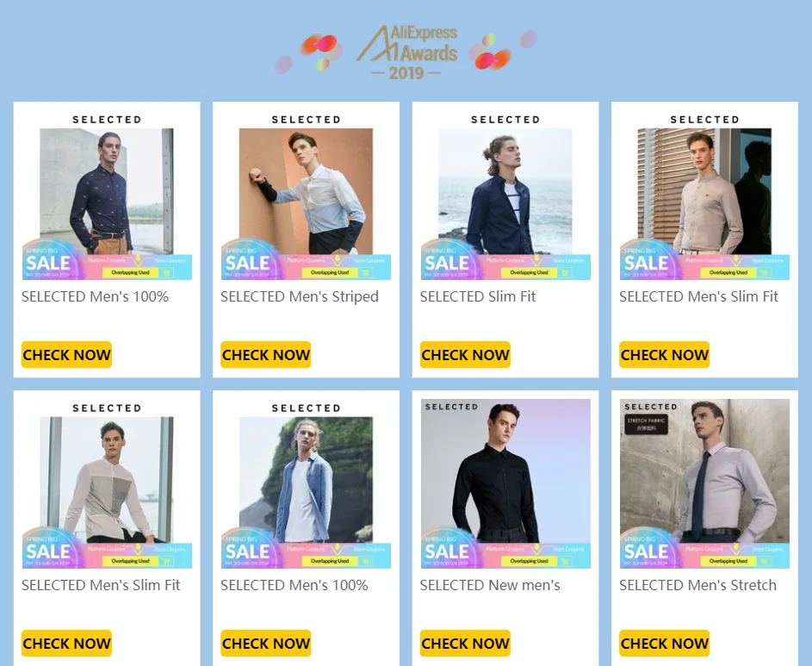Click CHECK NOW under SELECTED New men's
The height and width of the screenshot is (666, 812).
pos(465,644)
